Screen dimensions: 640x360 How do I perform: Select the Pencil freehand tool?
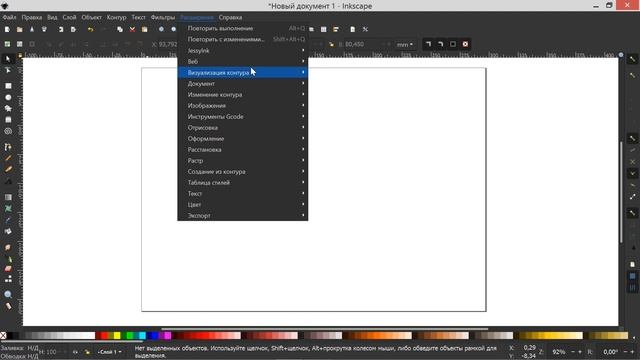click(x=8, y=158)
